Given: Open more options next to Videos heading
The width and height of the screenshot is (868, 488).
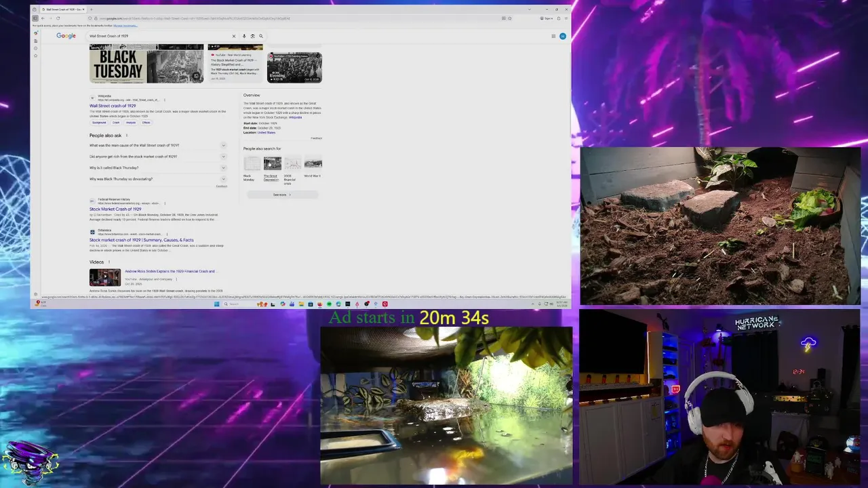Looking at the screenshot, I should coord(108,262).
